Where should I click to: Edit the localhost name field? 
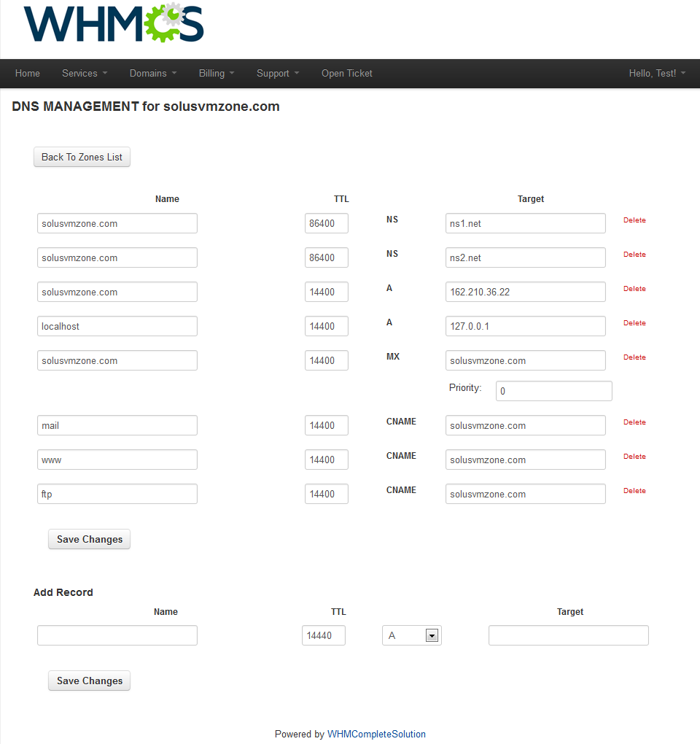point(117,326)
